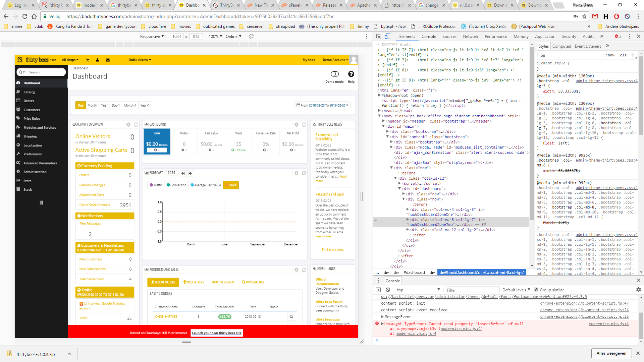
Task: Open Dashboard panel settings gear
Action: 296,124
